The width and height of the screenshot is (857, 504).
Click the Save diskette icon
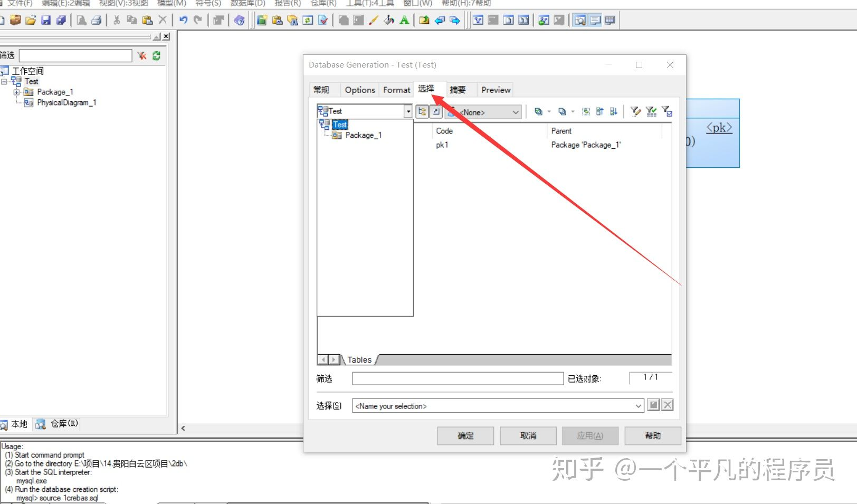coord(46,21)
